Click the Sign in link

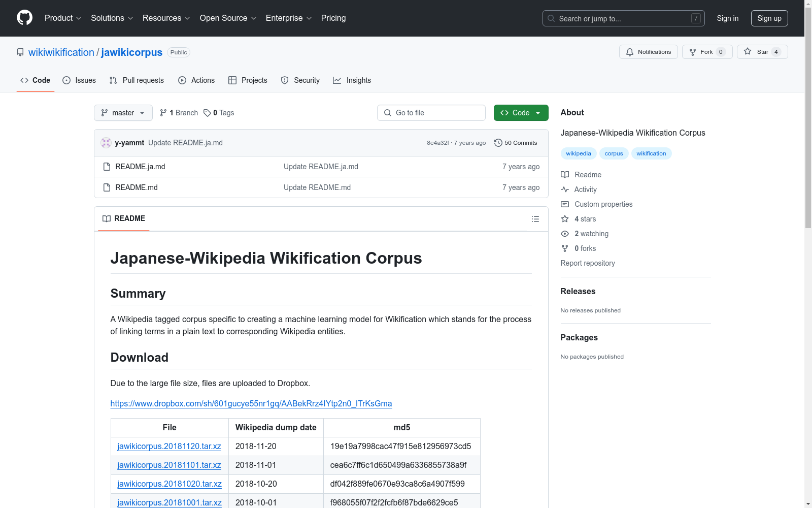(x=728, y=18)
